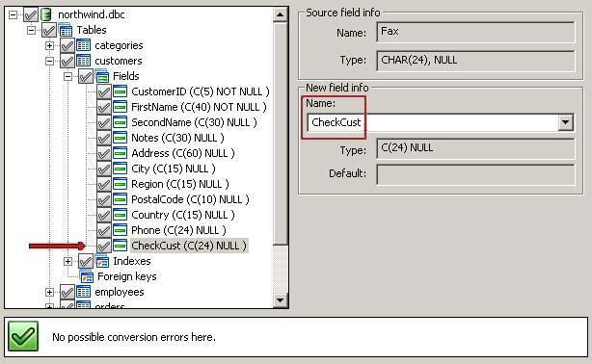Expand the employees table node

tap(49, 293)
